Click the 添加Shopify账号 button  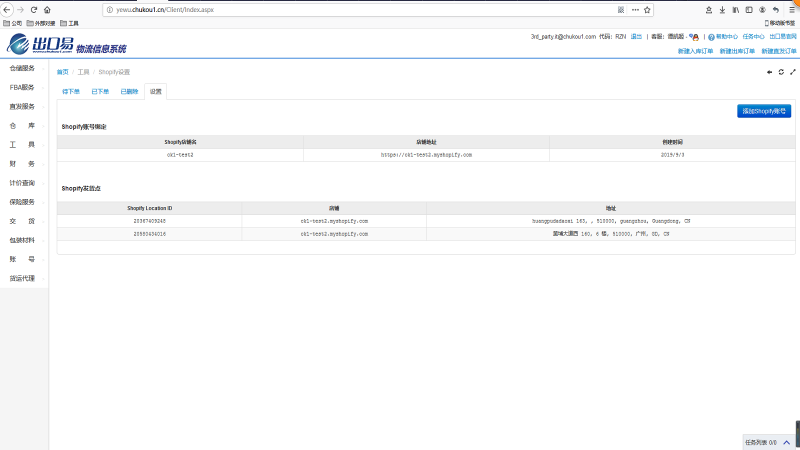pyautogui.click(x=764, y=111)
